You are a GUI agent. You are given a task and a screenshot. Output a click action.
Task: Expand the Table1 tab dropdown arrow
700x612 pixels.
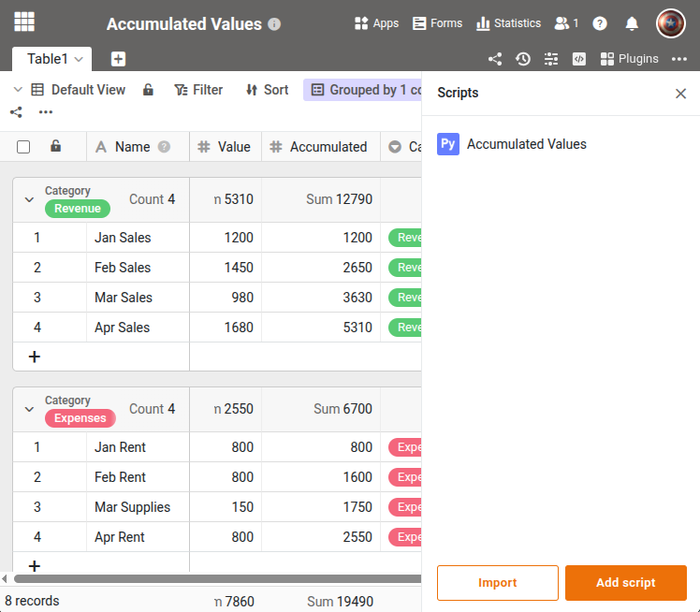(x=79, y=59)
